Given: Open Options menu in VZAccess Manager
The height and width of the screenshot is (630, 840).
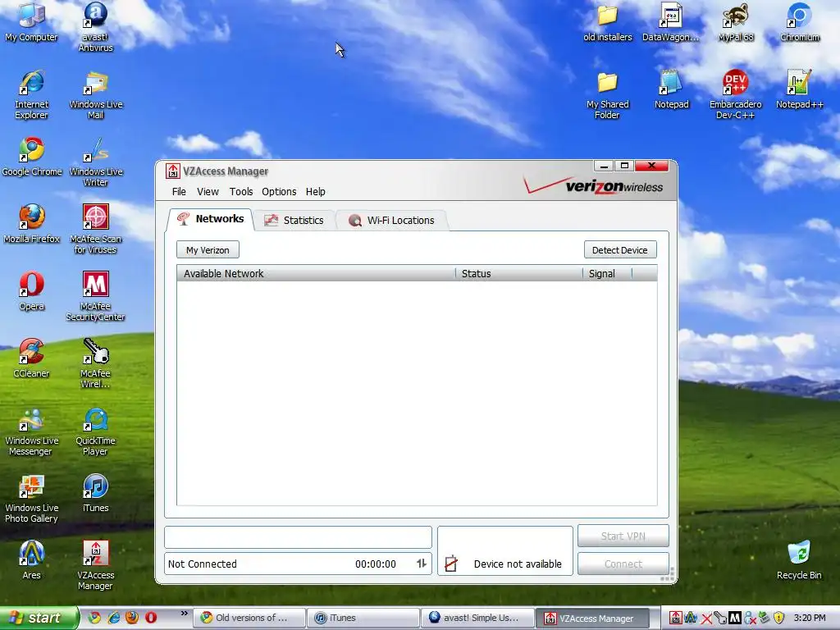Looking at the screenshot, I should tap(279, 192).
